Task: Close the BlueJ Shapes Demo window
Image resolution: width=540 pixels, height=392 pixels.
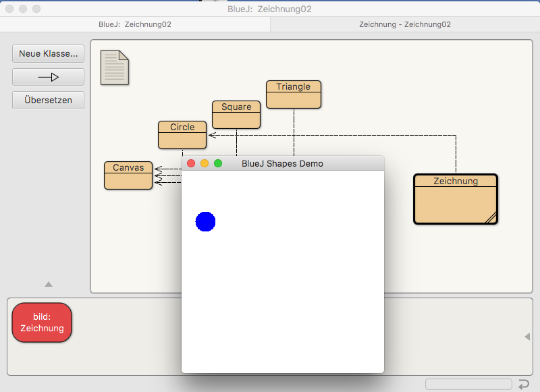Action: [x=191, y=163]
